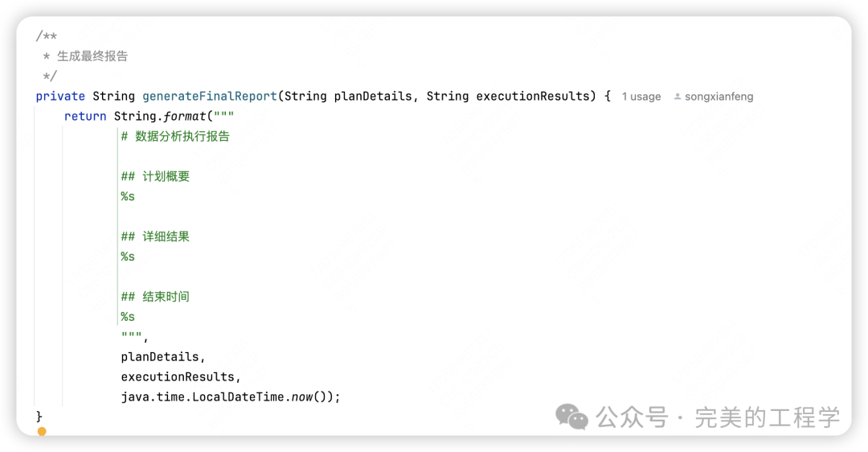Click the format method call
Viewport: 868px width, 452px height.
pyautogui.click(x=184, y=117)
